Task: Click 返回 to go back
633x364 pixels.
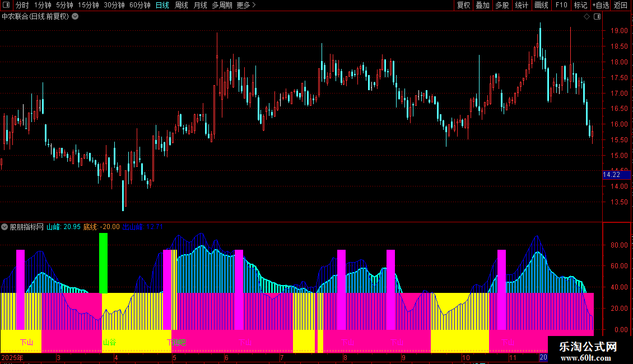Action: coord(621,5)
